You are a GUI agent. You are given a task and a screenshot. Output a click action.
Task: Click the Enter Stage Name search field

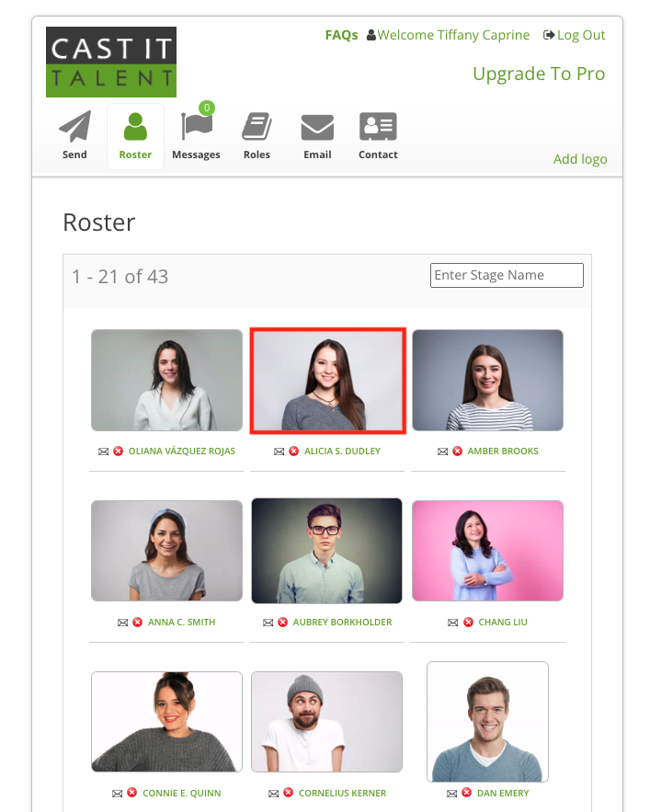pos(507,276)
